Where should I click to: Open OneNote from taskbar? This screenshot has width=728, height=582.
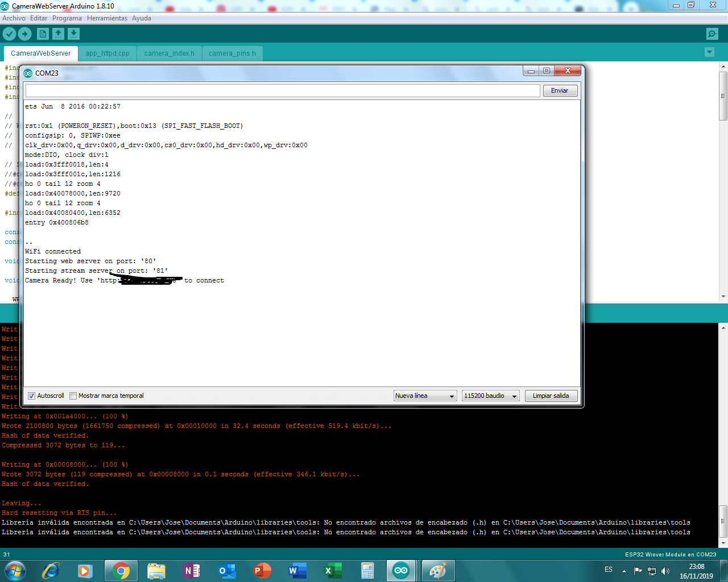tap(191, 571)
